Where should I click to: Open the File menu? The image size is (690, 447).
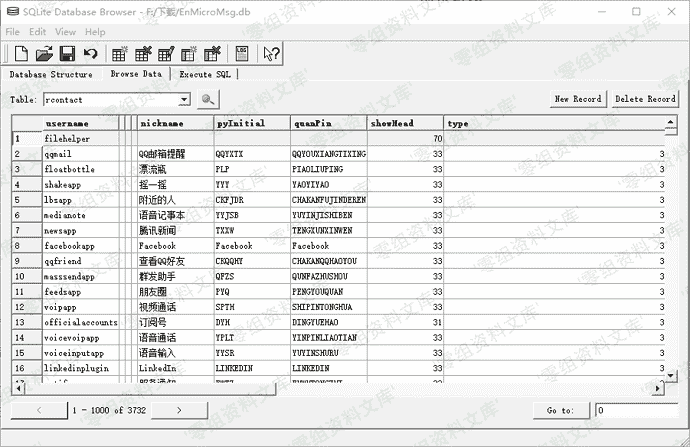(x=13, y=32)
